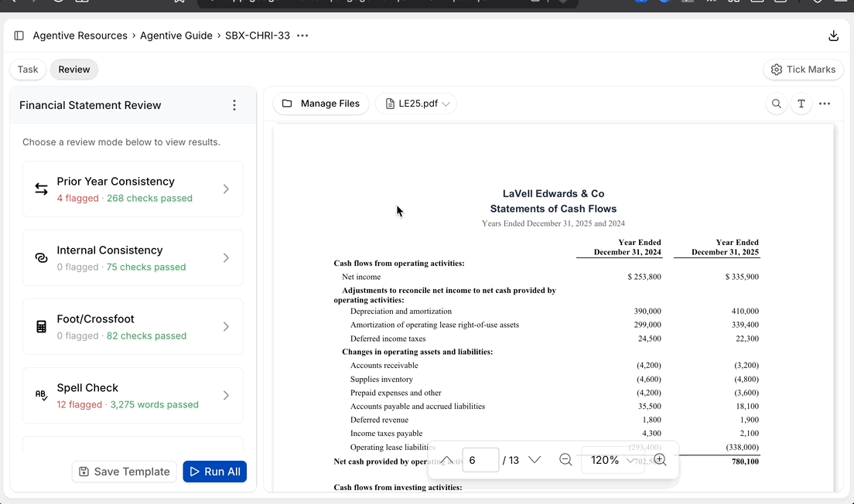Click '82 checks passed' text
Image resolution: width=854 pixels, height=504 pixels.
[146, 335]
